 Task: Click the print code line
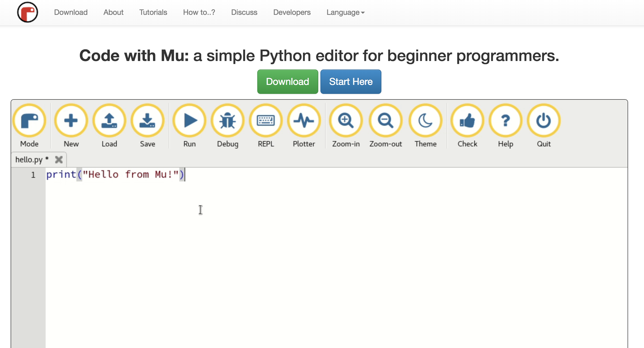tap(115, 175)
